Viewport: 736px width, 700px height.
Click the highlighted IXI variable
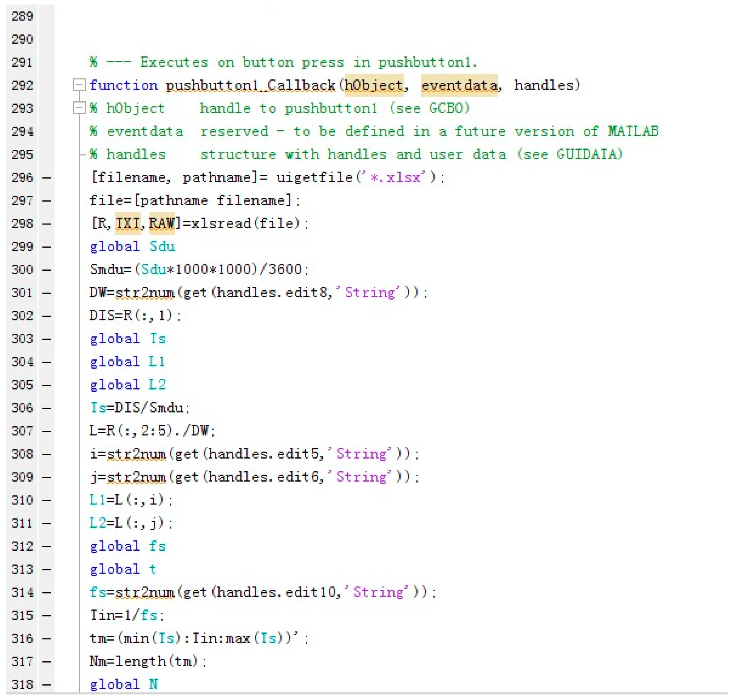pyautogui.click(x=128, y=224)
